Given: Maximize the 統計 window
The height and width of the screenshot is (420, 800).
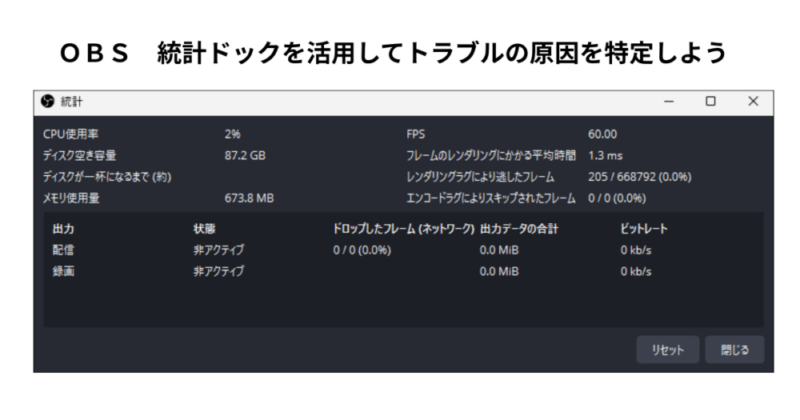Looking at the screenshot, I should (x=710, y=102).
